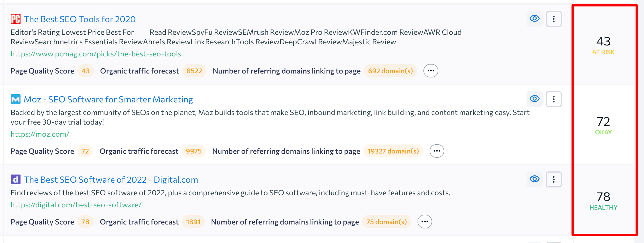Expand more metrics after 19327 domain(s)
This screenshot has height=243, width=644.
point(437,151)
